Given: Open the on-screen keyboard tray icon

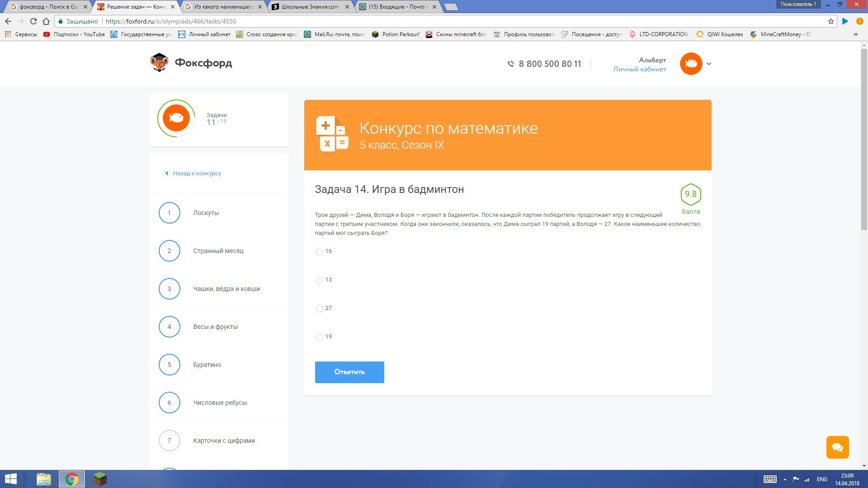Looking at the screenshot, I should [x=770, y=479].
